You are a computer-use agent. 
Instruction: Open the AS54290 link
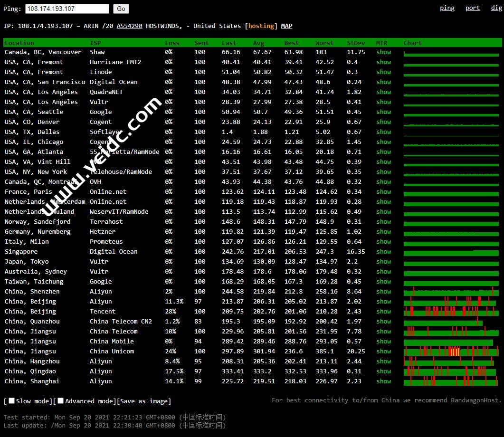tap(129, 26)
